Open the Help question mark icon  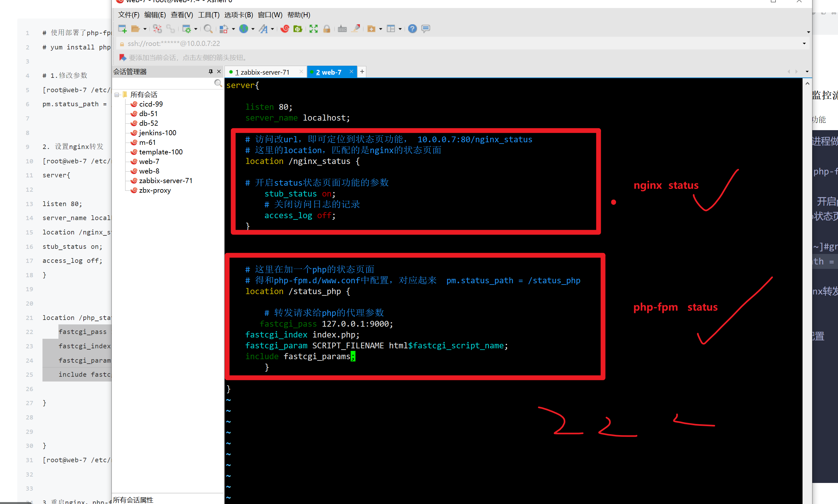tap(412, 29)
